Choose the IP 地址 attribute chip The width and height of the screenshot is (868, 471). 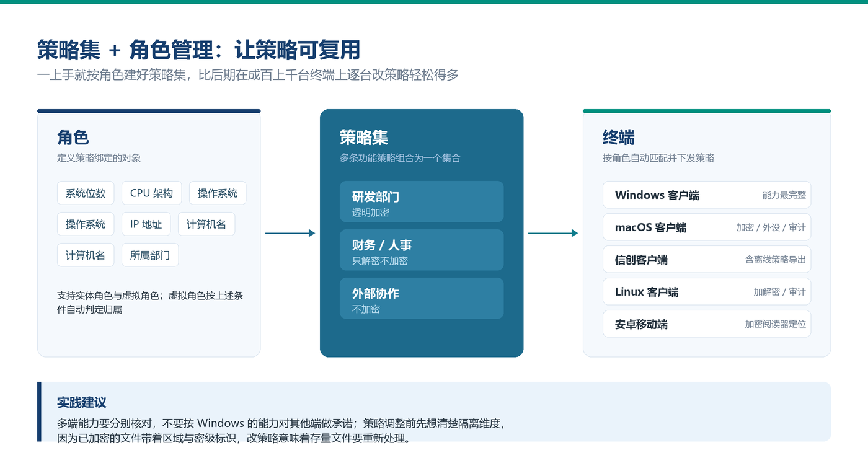(x=146, y=224)
